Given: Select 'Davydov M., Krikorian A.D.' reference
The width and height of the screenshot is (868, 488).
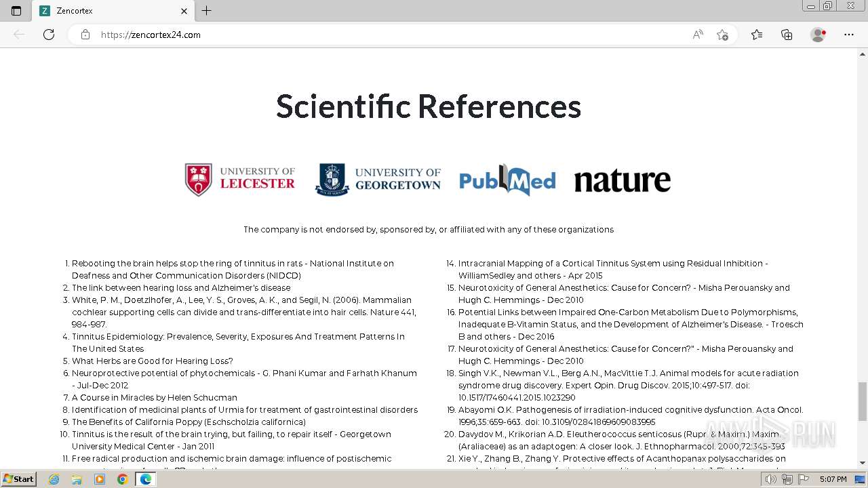Looking at the screenshot, I should click(621, 441).
